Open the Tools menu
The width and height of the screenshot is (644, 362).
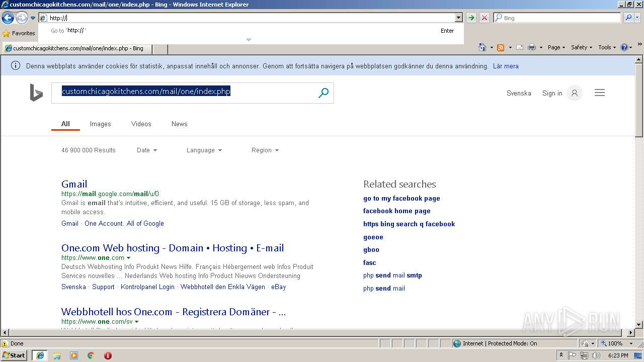pyautogui.click(x=607, y=47)
